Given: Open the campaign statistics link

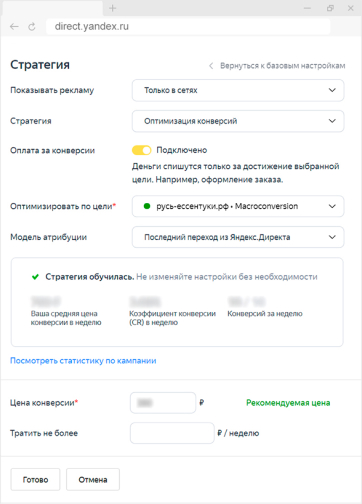Looking at the screenshot, I should [x=83, y=361].
